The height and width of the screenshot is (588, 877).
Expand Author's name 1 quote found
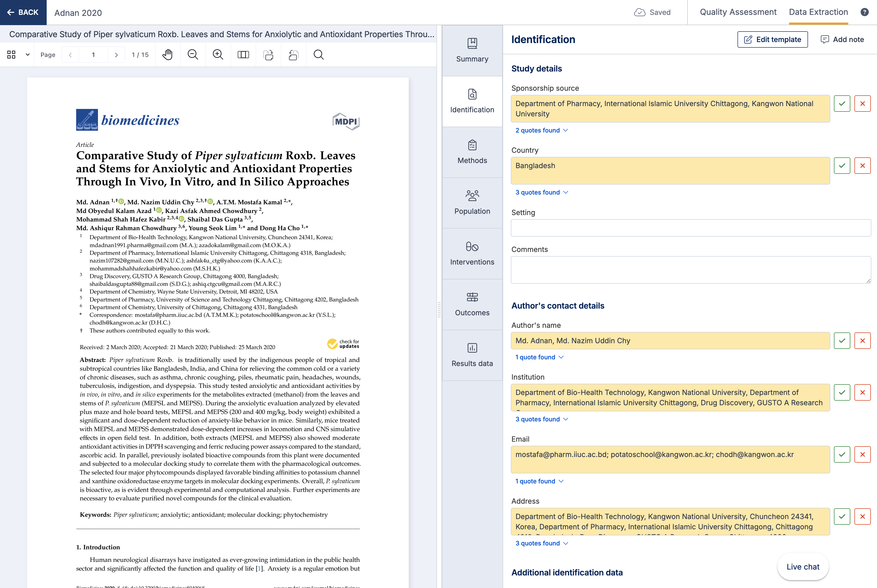click(x=539, y=357)
